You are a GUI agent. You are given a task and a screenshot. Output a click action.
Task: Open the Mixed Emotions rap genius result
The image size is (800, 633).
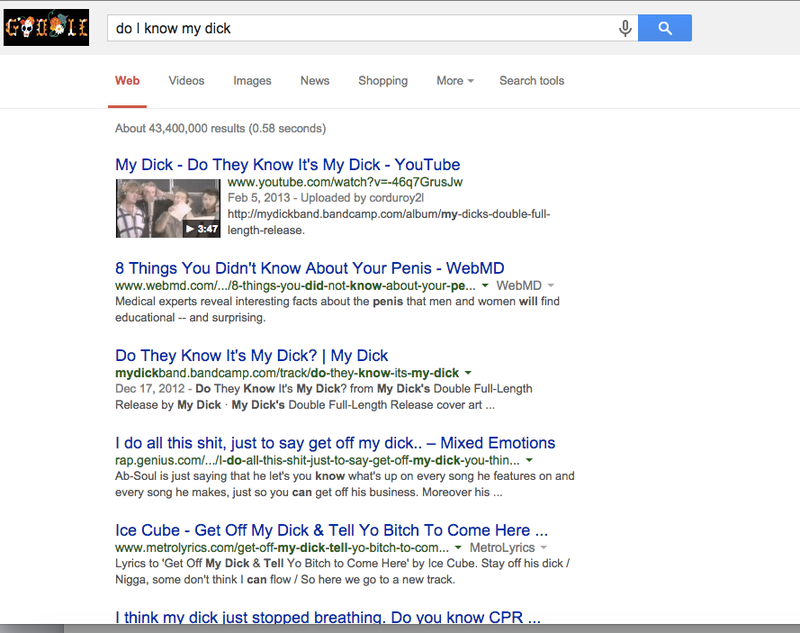tap(335, 443)
